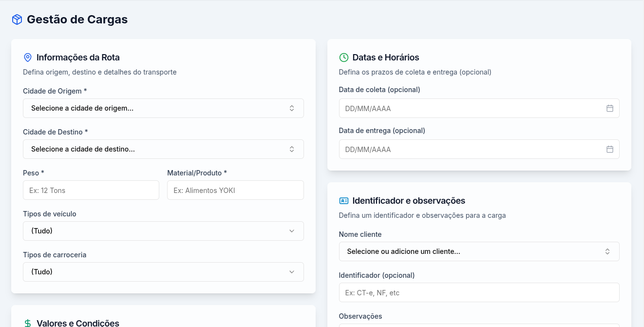This screenshot has width=644, height=327.
Task: Open the Nome cliente combo box
Action: pyautogui.click(x=479, y=251)
